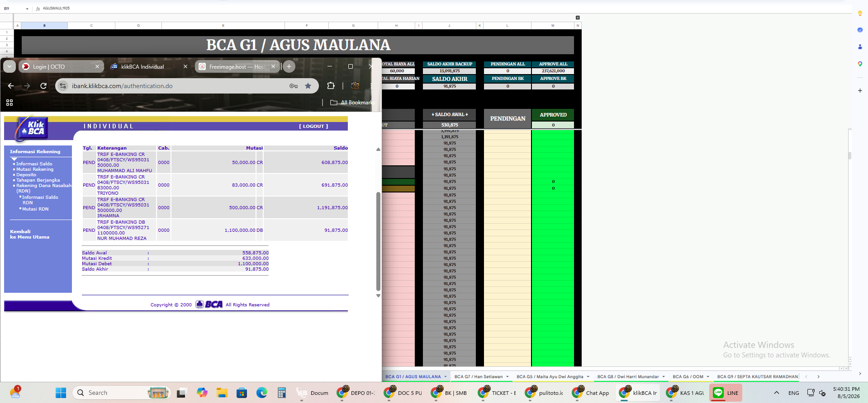Reload the klikBCA page
The image size is (868, 403).
(x=43, y=86)
